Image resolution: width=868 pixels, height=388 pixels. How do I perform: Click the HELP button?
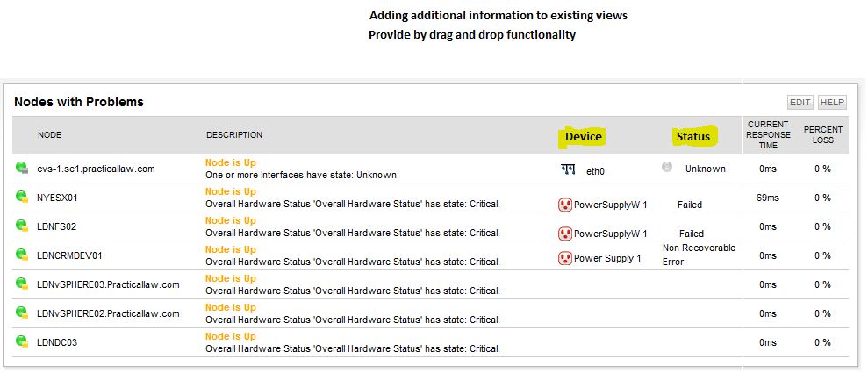(x=832, y=103)
